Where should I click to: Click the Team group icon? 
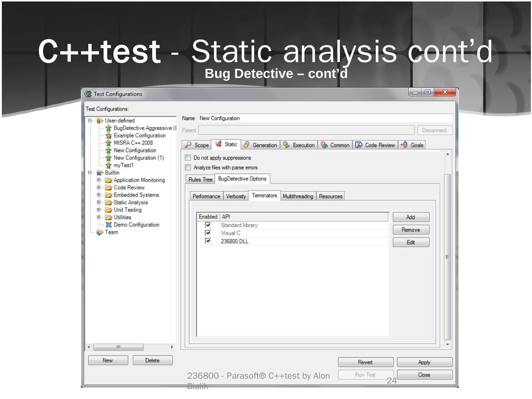point(100,232)
